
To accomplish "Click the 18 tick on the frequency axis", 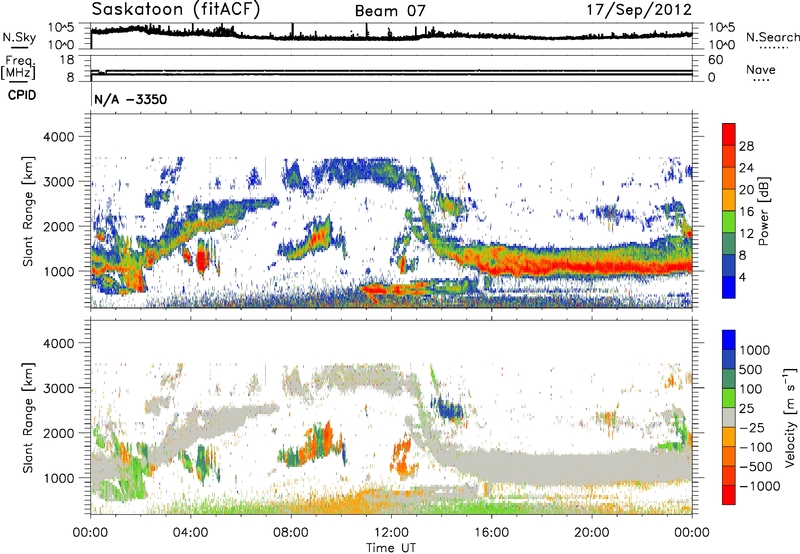I will coord(67,60).
